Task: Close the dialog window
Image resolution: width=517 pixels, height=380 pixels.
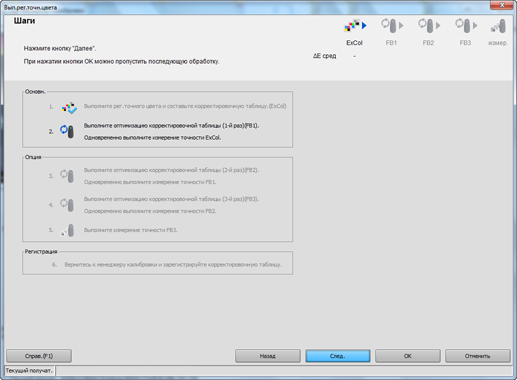Action: click(x=502, y=5)
